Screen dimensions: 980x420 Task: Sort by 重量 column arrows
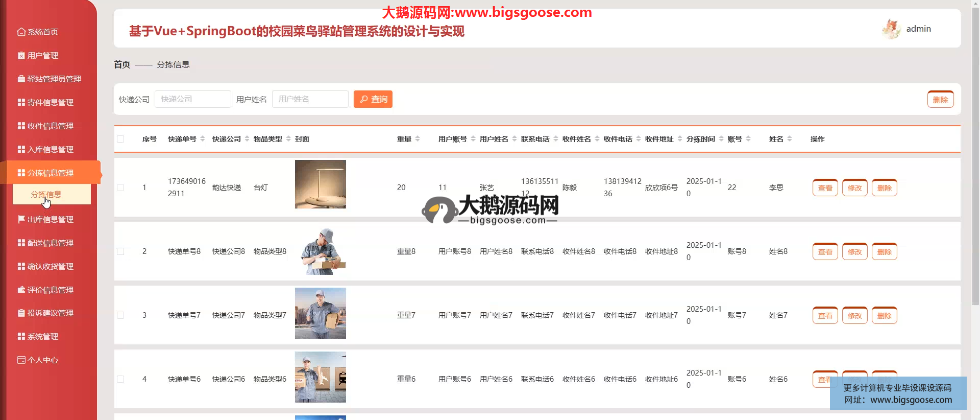[418, 139]
